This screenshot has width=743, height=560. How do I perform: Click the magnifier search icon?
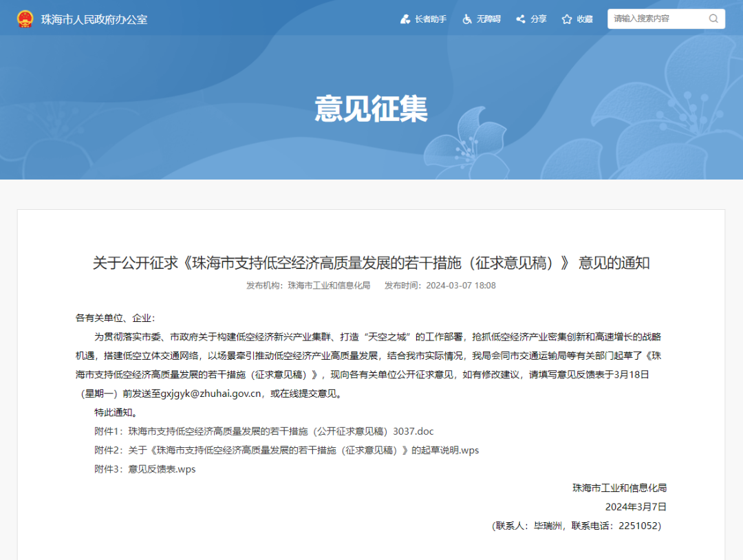point(713,19)
